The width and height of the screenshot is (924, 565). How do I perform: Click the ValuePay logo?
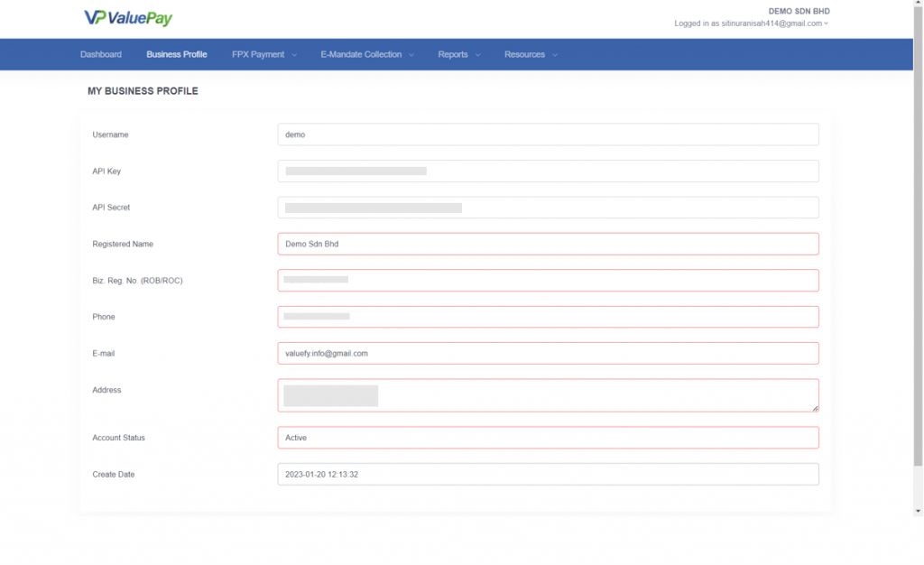pyautogui.click(x=127, y=18)
